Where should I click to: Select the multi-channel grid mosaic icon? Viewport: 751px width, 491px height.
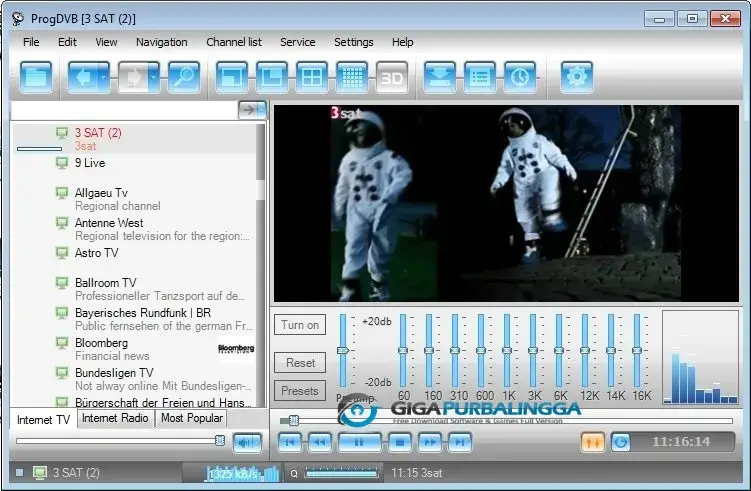coord(352,77)
